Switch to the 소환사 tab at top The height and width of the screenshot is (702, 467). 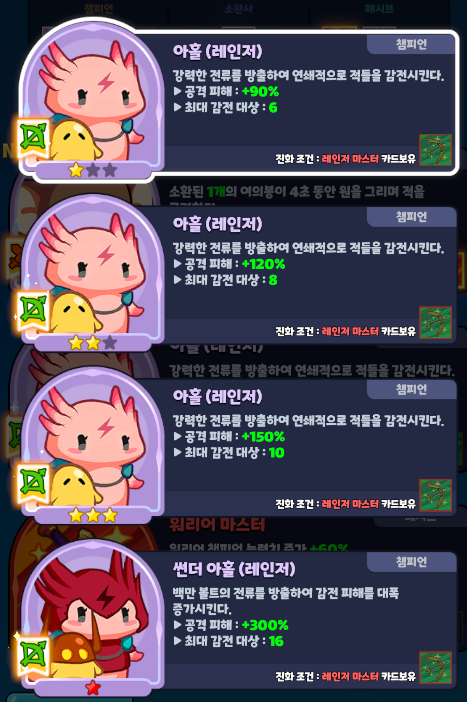coord(239,9)
